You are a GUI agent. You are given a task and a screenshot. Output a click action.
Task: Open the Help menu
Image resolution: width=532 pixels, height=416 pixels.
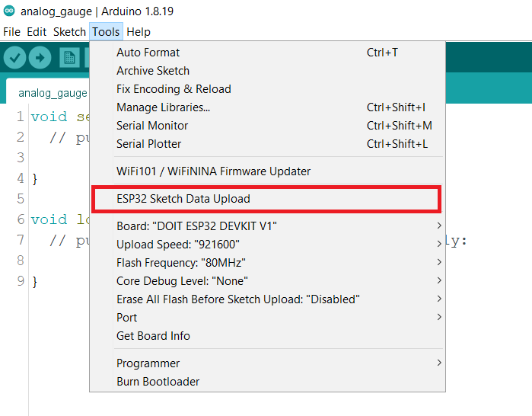139,32
